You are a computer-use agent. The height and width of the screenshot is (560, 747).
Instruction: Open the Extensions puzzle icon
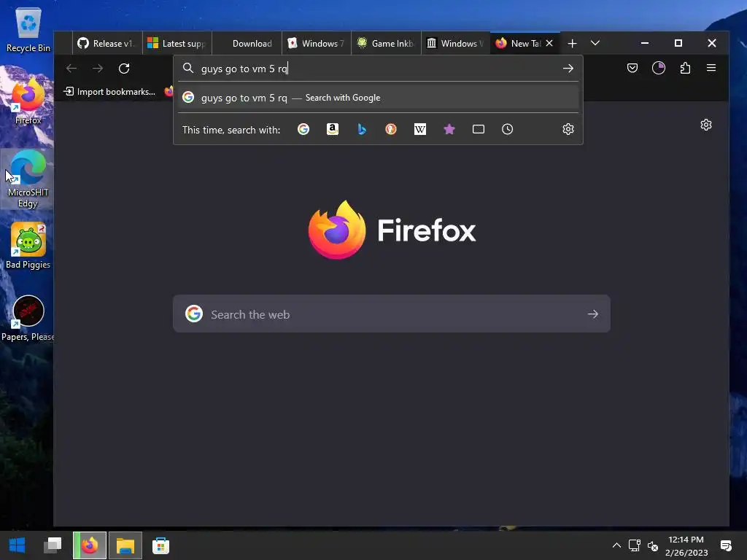coord(685,68)
